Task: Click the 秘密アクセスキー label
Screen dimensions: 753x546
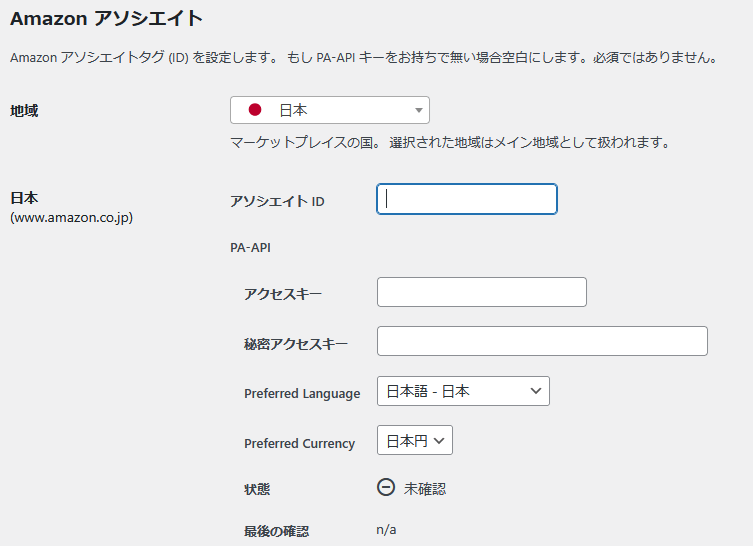Action: 296,344
